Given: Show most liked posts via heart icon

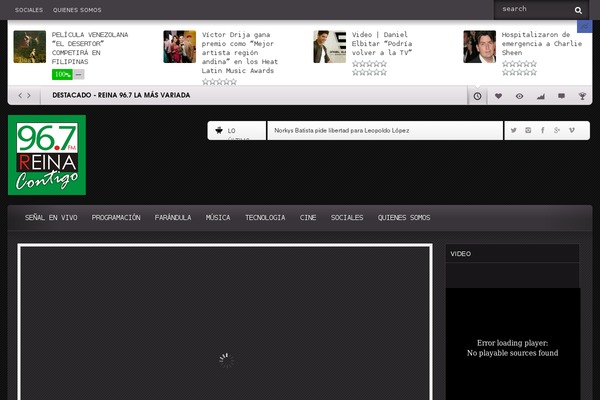Looking at the screenshot, I should [x=498, y=96].
